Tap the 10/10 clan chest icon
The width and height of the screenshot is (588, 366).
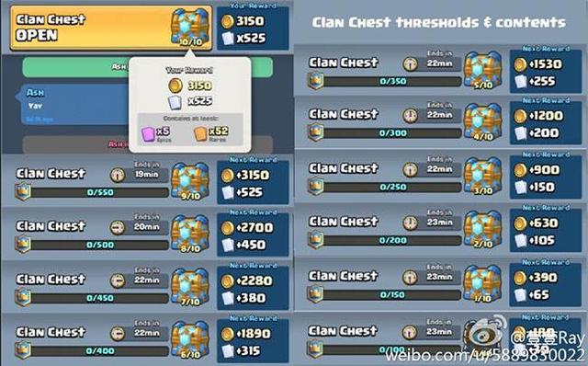pos(190,27)
